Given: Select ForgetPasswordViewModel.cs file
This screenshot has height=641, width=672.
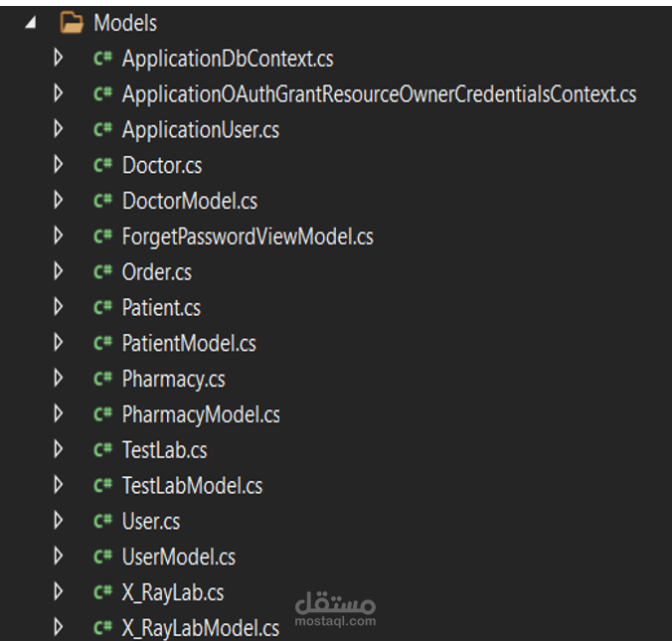Looking at the screenshot, I should 248,237.
